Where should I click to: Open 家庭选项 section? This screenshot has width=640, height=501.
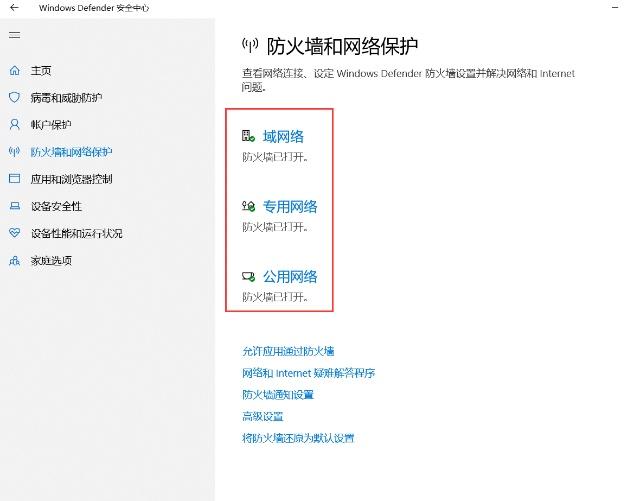51,261
